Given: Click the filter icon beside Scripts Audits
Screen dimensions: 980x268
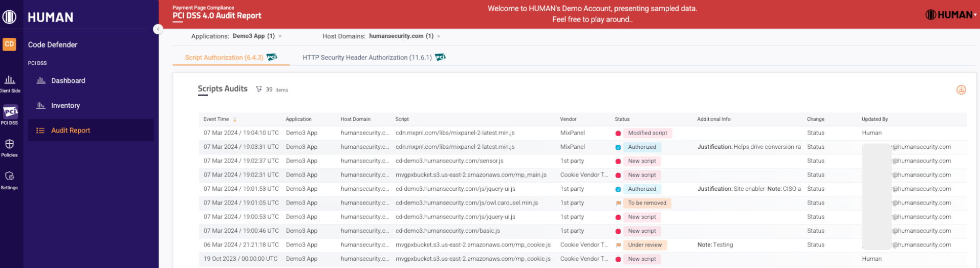Looking at the screenshot, I should point(259,89).
